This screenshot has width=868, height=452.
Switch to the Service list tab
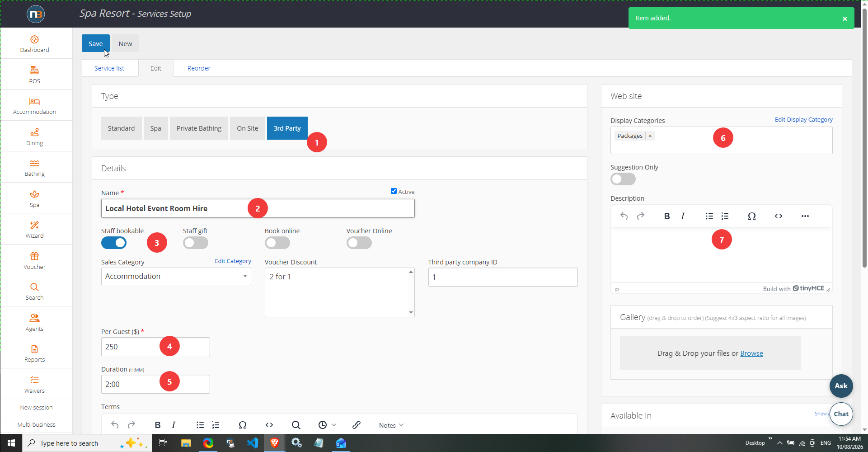[x=109, y=68]
